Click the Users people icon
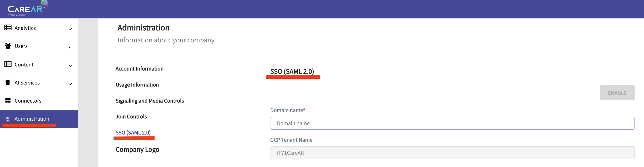644x167 pixels. 8,46
